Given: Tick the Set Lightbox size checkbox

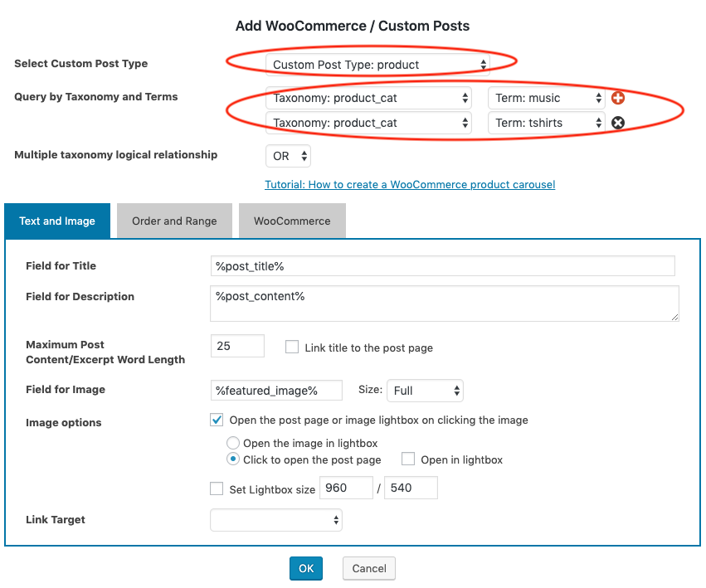Looking at the screenshot, I should 217,489.
